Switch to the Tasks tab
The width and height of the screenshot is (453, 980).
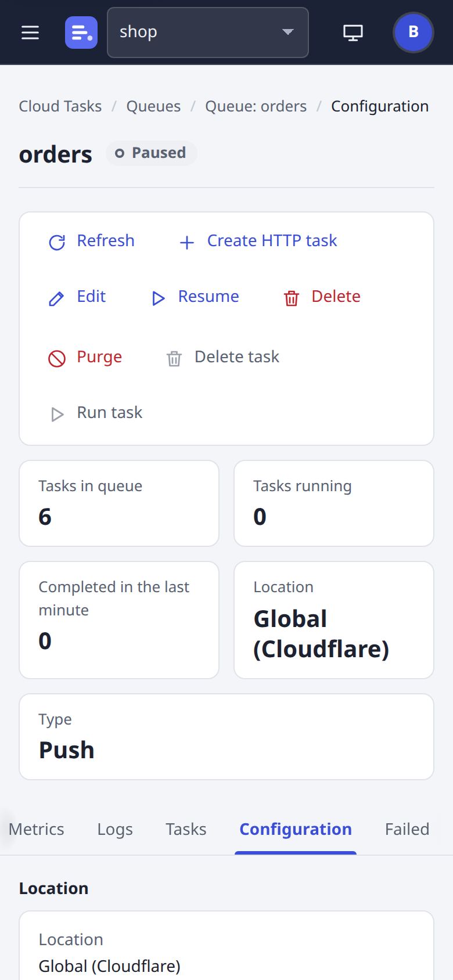186,829
